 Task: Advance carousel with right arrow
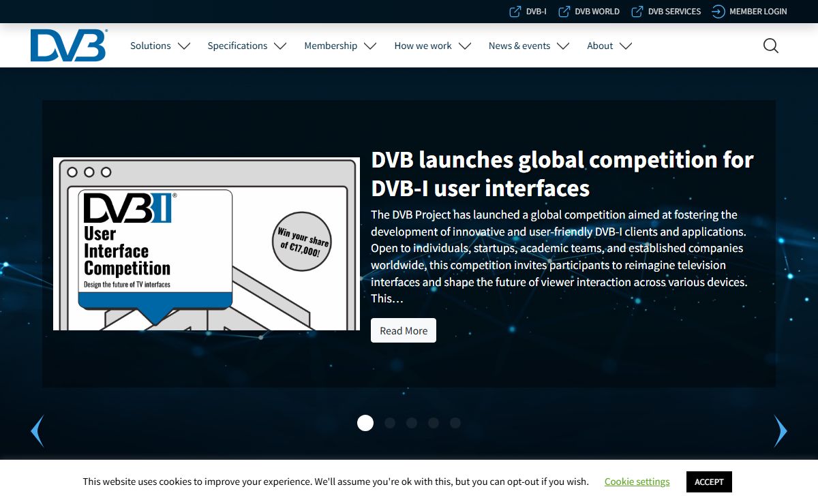pos(781,431)
